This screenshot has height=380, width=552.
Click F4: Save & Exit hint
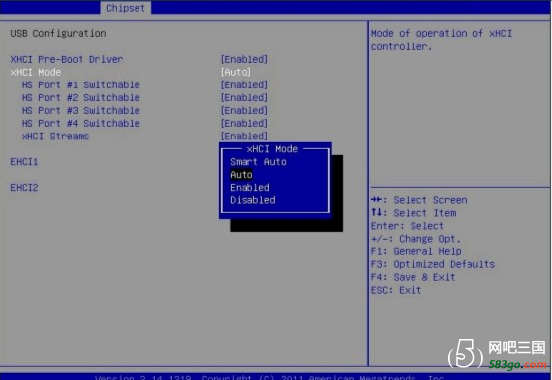pyautogui.click(x=413, y=277)
